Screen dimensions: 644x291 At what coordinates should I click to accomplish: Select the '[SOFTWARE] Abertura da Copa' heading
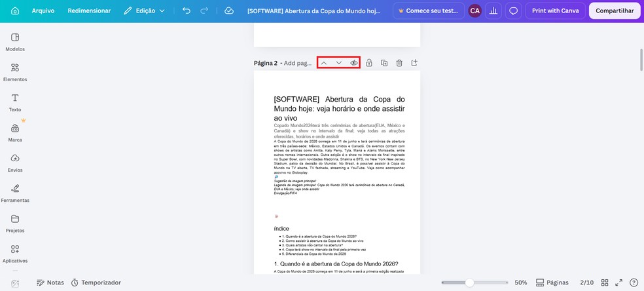(x=339, y=109)
